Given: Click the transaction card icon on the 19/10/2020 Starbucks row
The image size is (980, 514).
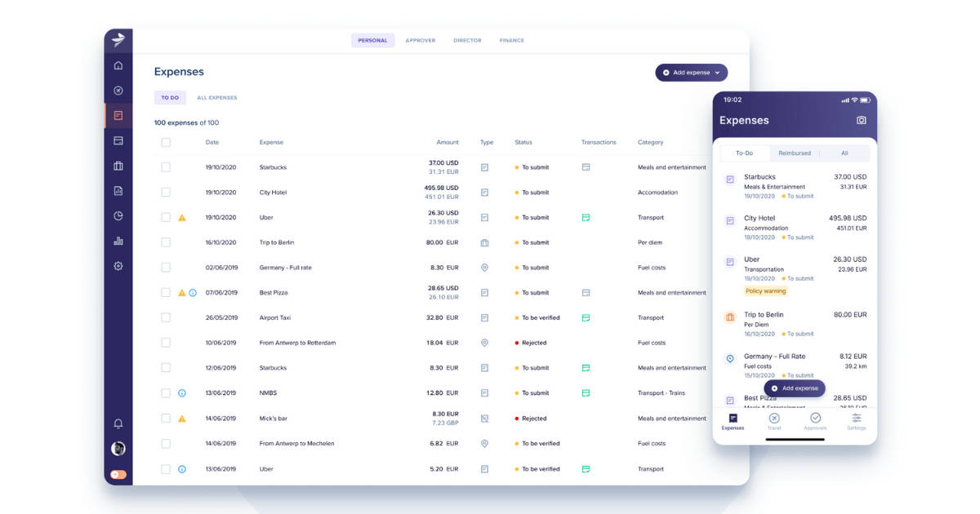Looking at the screenshot, I should tap(586, 167).
